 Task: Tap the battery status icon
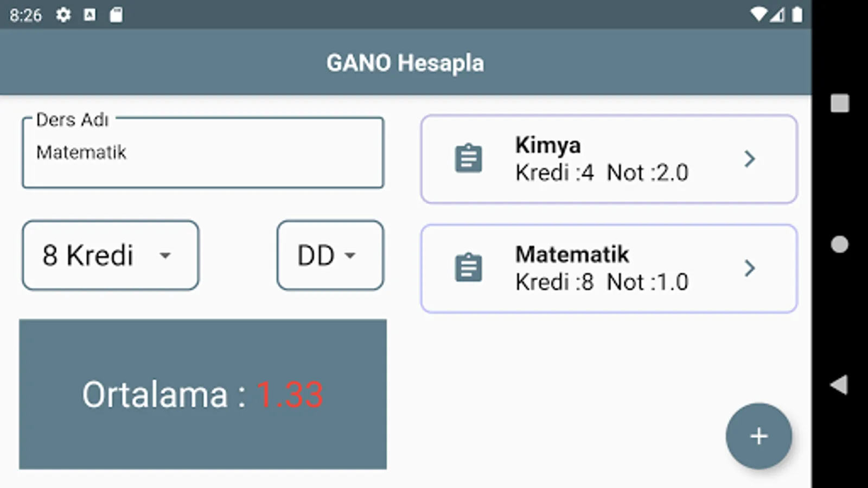797,15
